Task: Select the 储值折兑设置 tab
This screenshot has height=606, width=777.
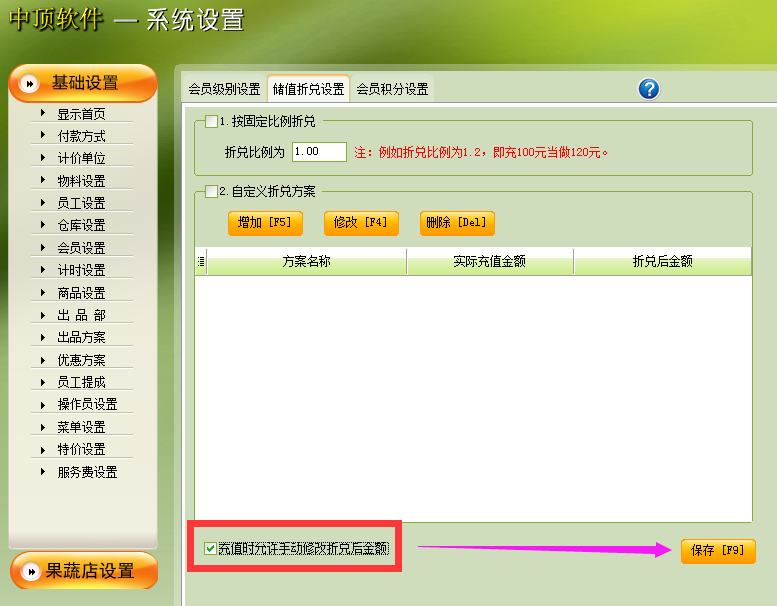Action: pyautogui.click(x=308, y=89)
